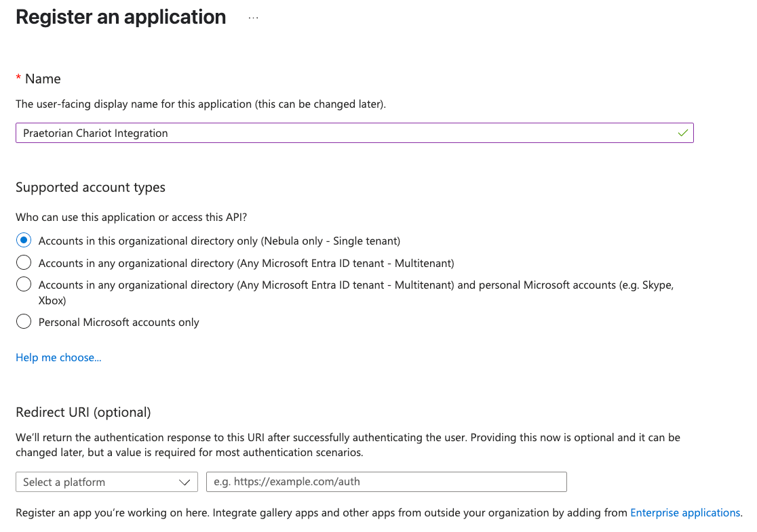Screen dimensions: 757x532
Task: Click the green checkmark in Name field
Action: (682, 133)
